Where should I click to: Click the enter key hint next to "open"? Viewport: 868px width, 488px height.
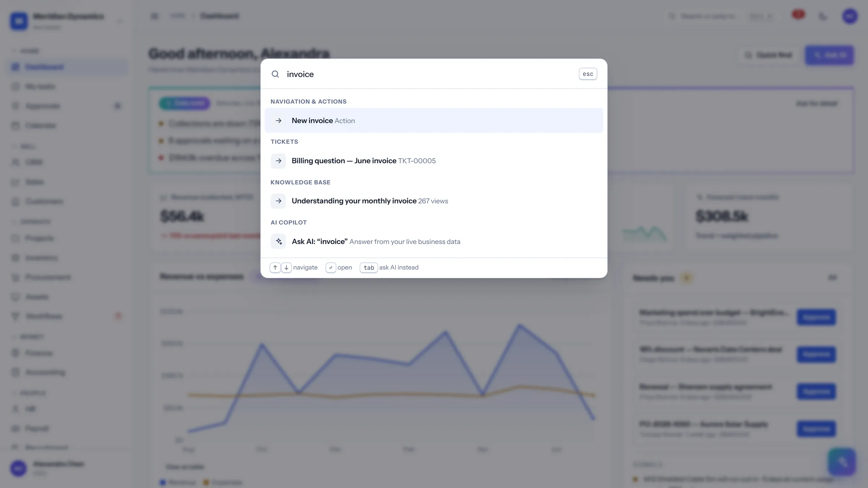[x=331, y=267]
